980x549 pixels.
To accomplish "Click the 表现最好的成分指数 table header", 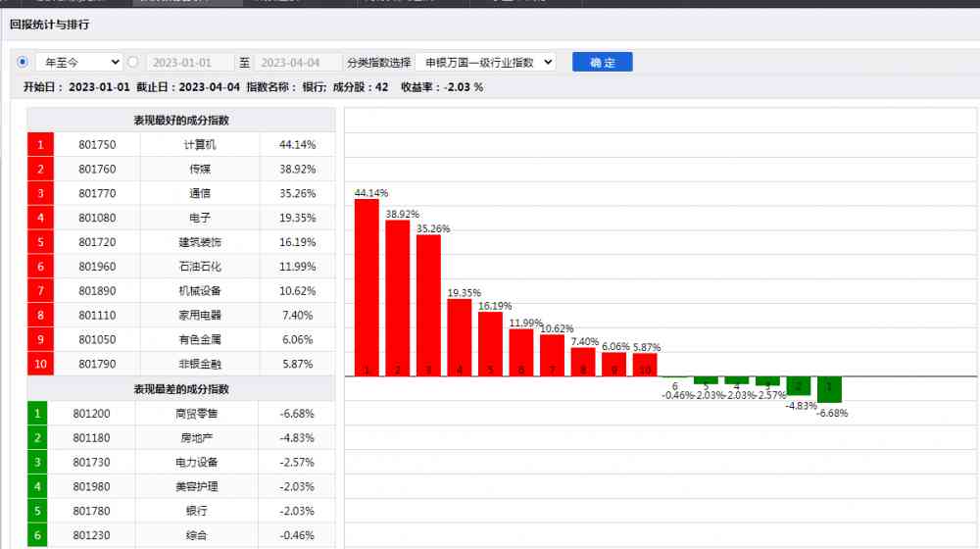I will tap(181, 120).
